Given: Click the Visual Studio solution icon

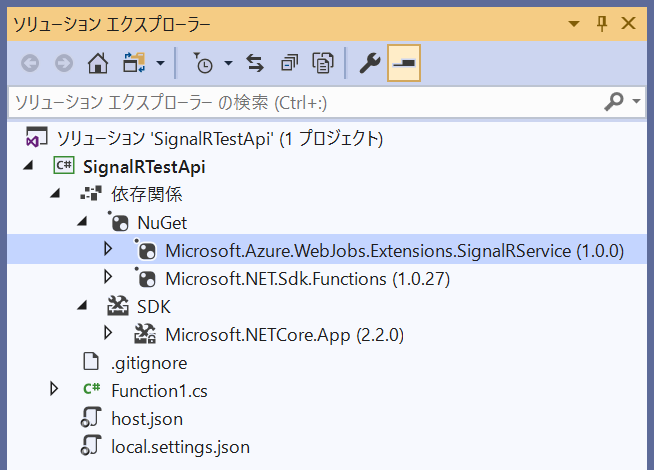Looking at the screenshot, I should pyautogui.click(x=37, y=138).
